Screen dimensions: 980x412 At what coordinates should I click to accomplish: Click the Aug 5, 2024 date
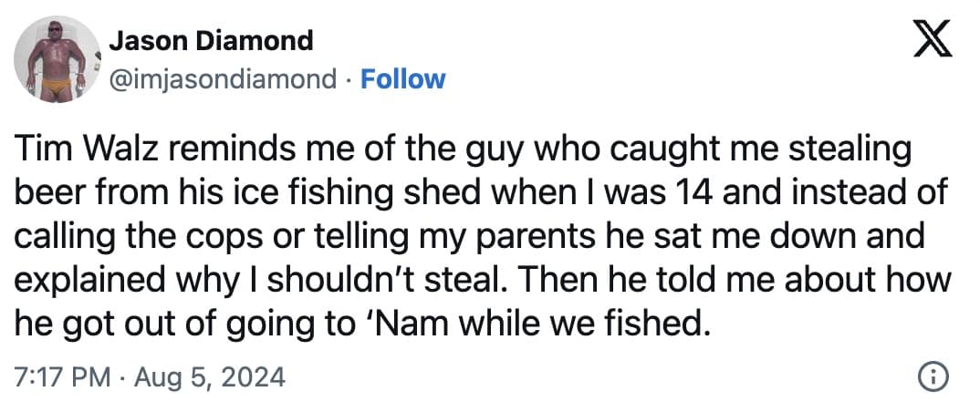coord(210,375)
